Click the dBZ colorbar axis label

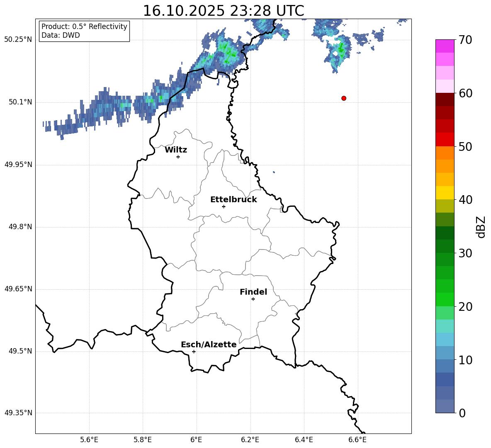pos(481,227)
